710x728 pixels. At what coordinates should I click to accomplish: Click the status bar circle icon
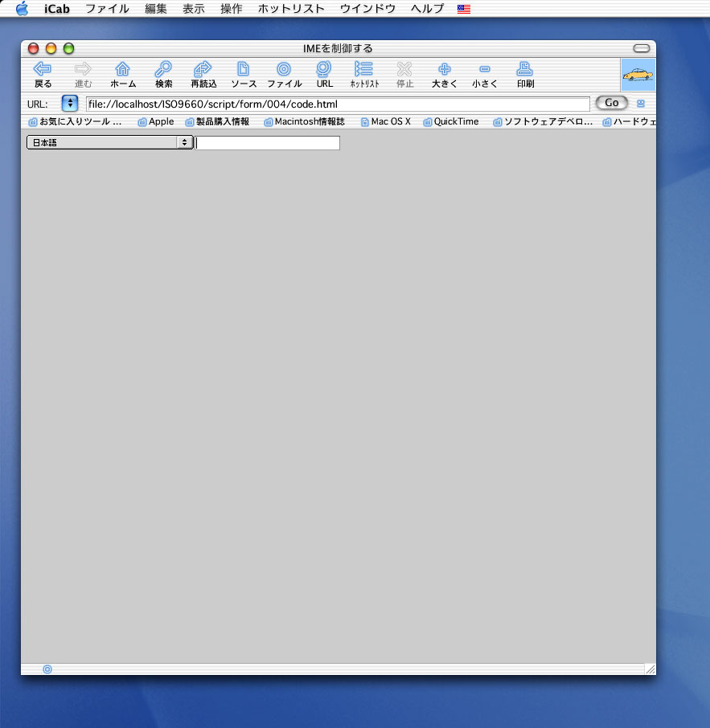pos(47,669)
